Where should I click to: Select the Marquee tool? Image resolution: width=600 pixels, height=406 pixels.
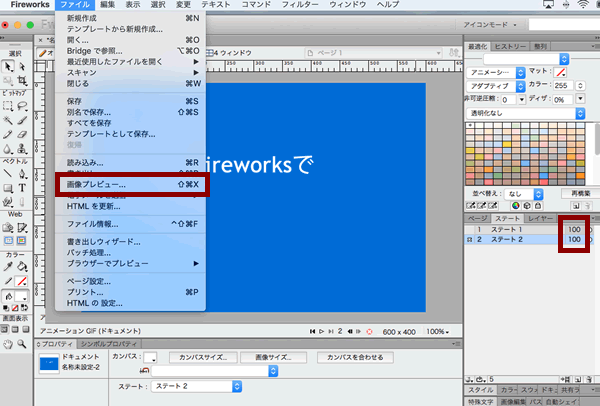(8, 106)
